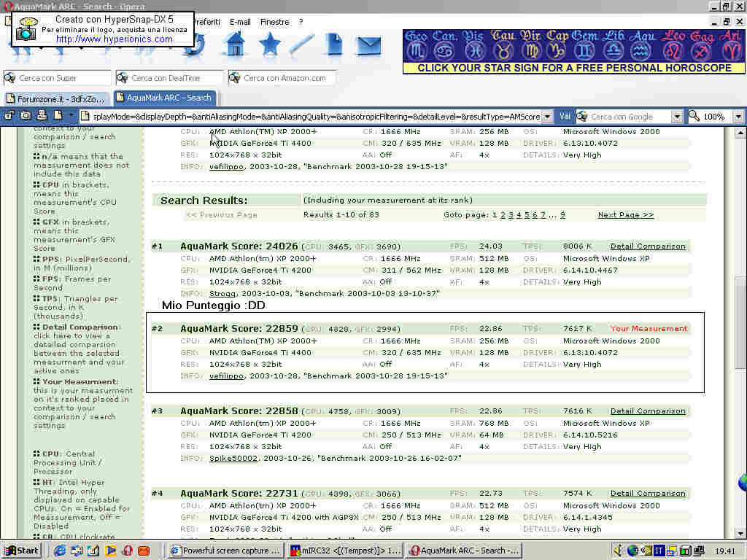Viewport: 747px width, 560px height.
Task: Open Strogg's profile link in result #1
Action: click(x=222, y=293)
